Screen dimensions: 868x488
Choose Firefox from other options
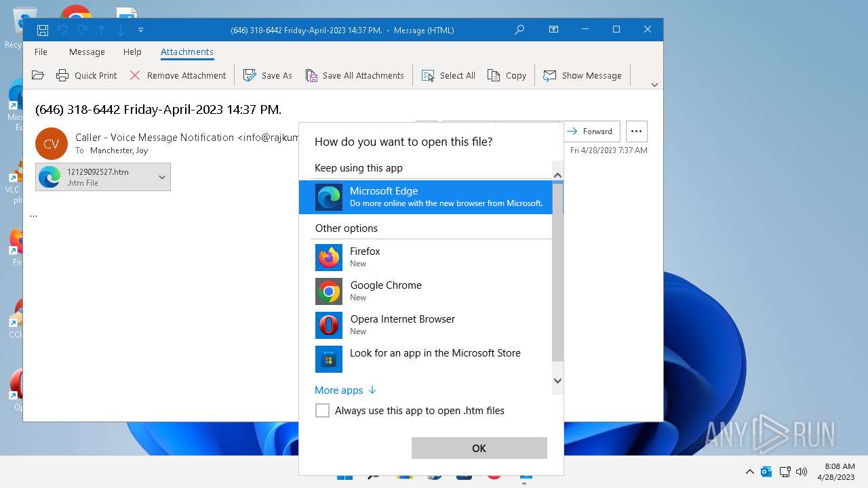[426, 258]
